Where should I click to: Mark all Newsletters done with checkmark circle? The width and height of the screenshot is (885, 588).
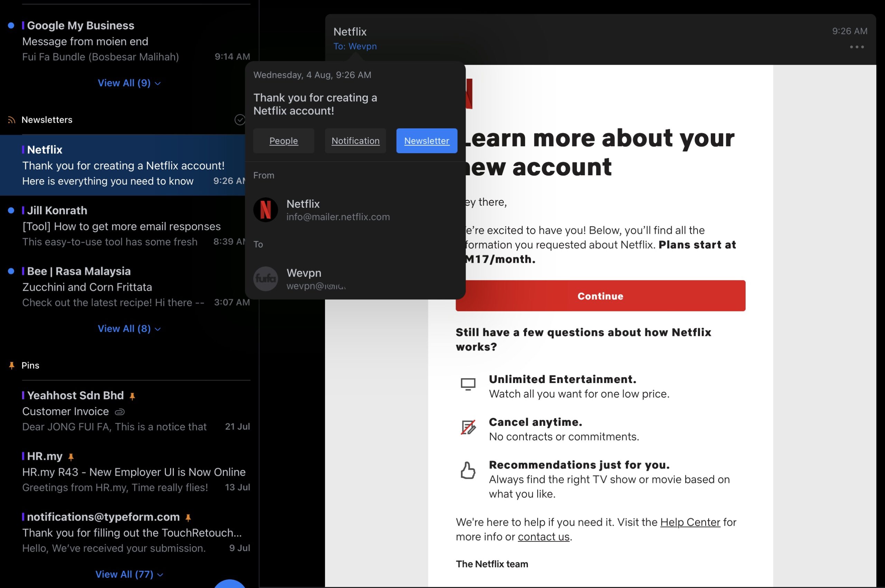pos(240,120)
